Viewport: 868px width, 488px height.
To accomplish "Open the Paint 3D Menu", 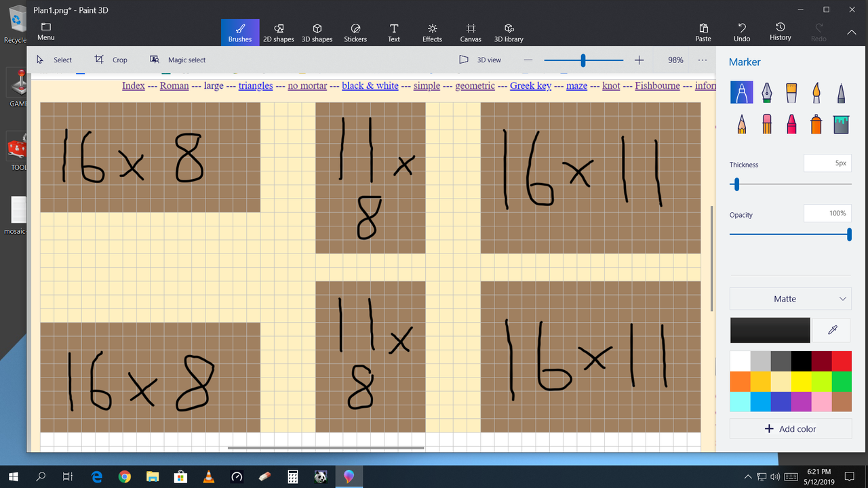I will [45, 32].
